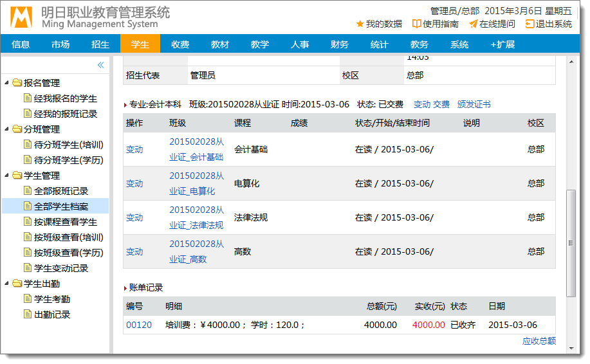590x364 pixels.
Task: Click document icon beside 学生变动记录
Action: pos(28,268)
